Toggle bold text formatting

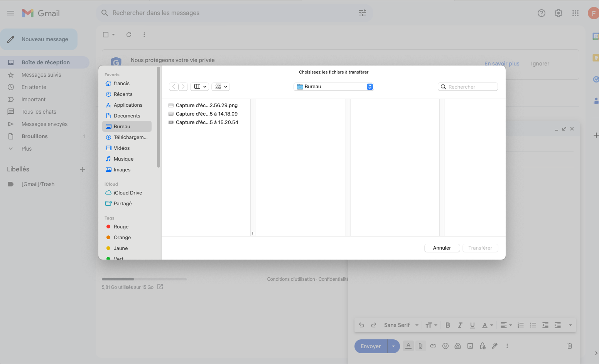click(x=447, y=325)
